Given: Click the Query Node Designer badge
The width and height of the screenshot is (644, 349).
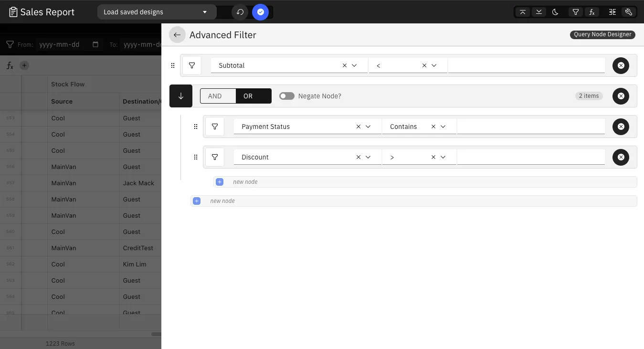Looking at the screenshot, I should click(602, 34).
